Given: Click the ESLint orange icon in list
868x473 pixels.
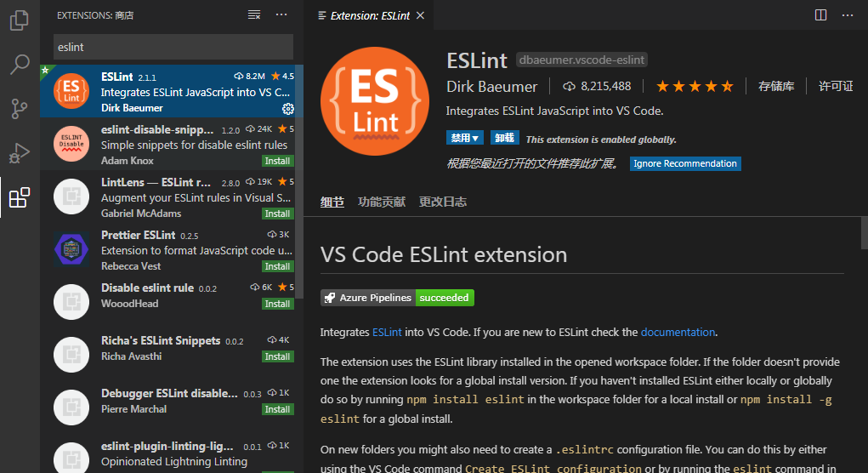Looking at the screenshot, I should pyautogui.click(x=71, y=91).
